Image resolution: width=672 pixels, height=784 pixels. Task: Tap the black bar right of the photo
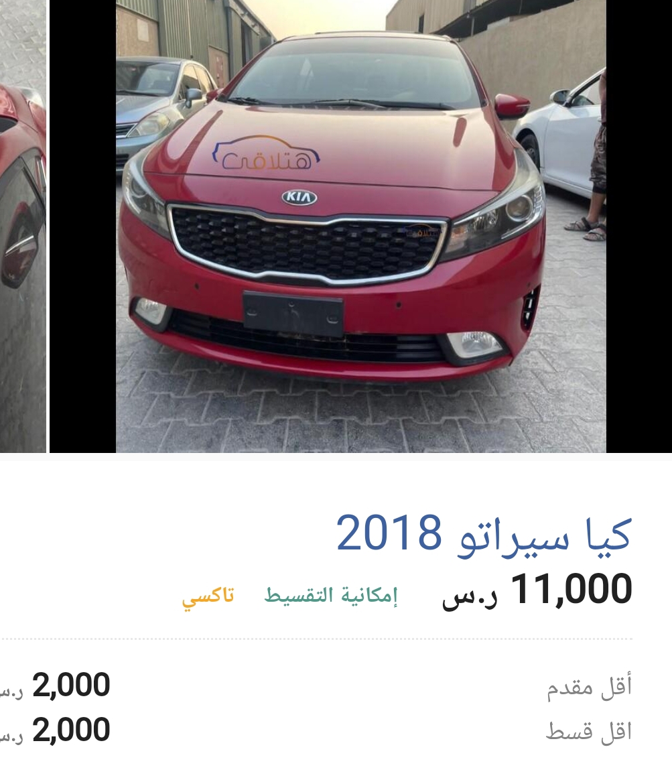point(639,226)
